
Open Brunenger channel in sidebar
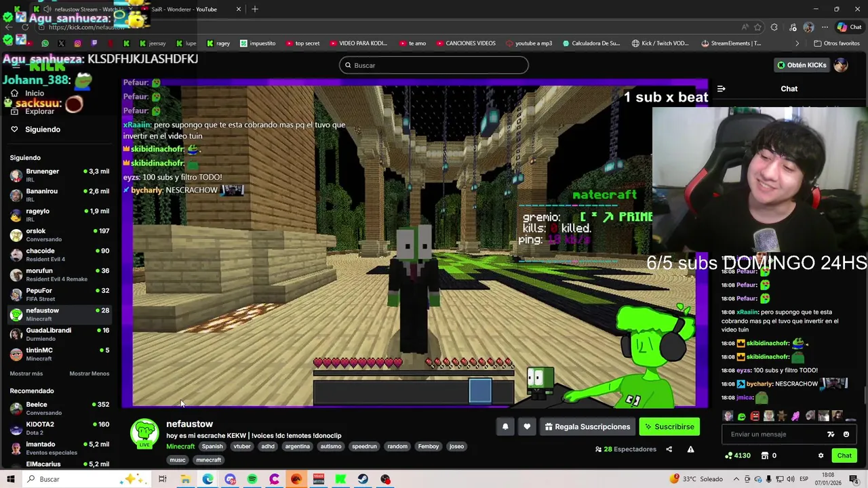pyautogui.click(x=60, y=175)
